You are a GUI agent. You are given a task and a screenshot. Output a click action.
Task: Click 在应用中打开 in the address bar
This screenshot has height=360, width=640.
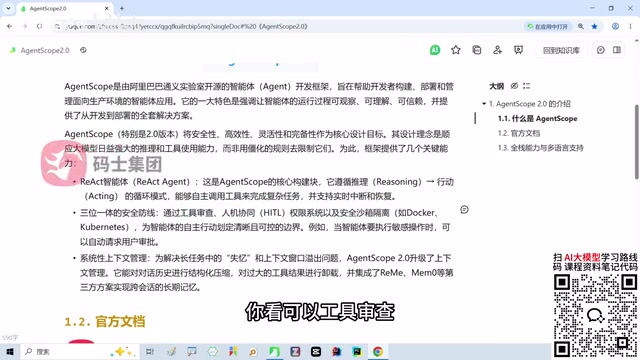(547, 27)
